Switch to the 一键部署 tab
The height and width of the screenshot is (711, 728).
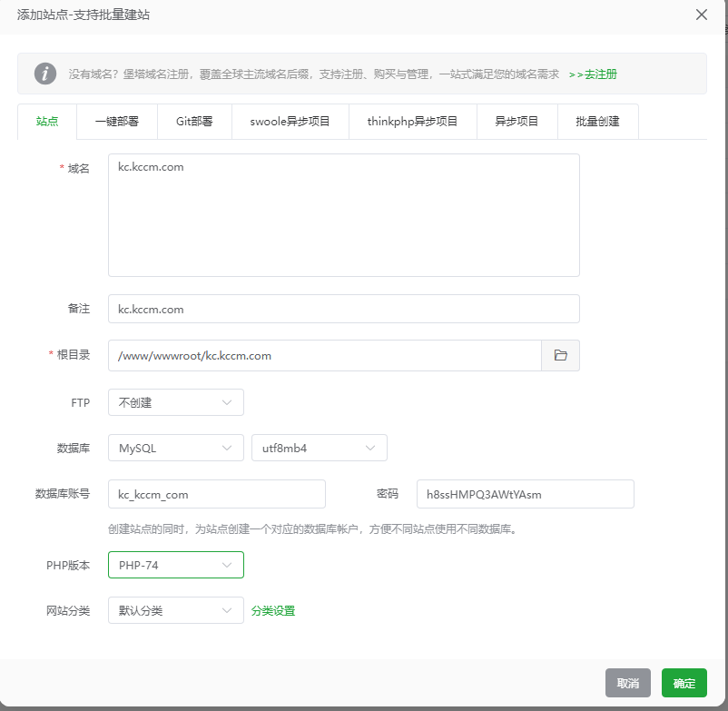click(117, 122)
